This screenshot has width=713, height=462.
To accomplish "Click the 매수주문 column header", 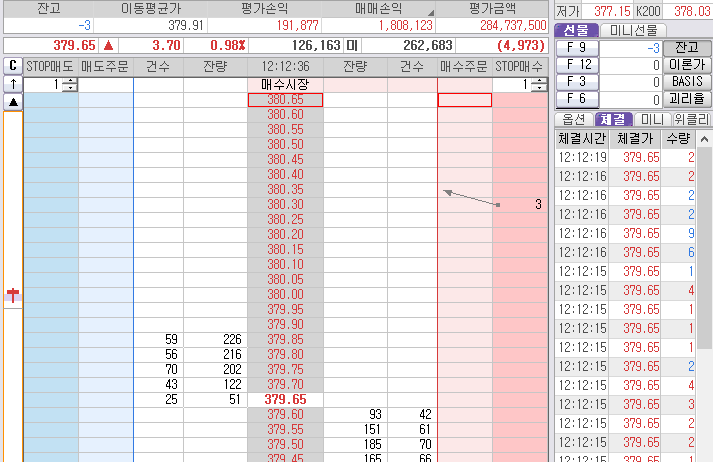I will click(464, 67).
